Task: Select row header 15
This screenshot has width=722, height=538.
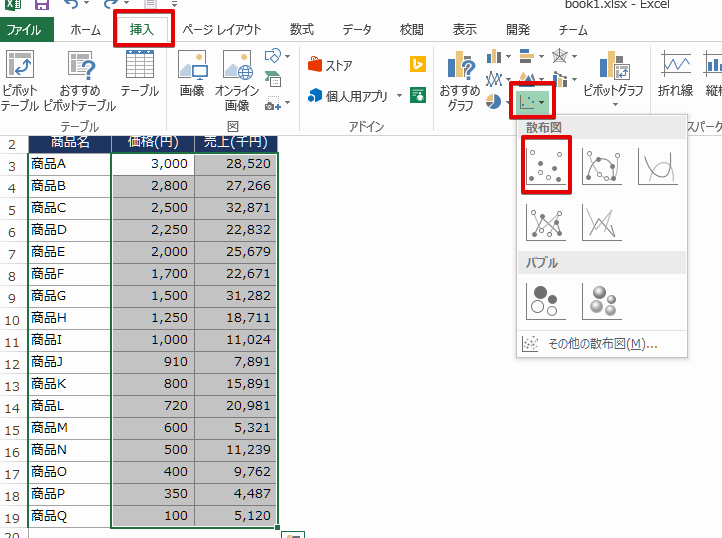Action: tap(13, 430)
